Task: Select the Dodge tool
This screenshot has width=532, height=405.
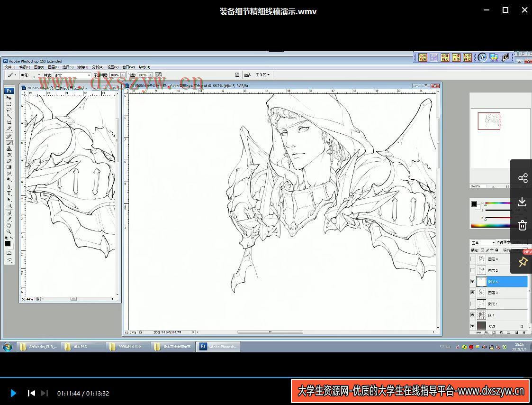Action: [9, 179]
